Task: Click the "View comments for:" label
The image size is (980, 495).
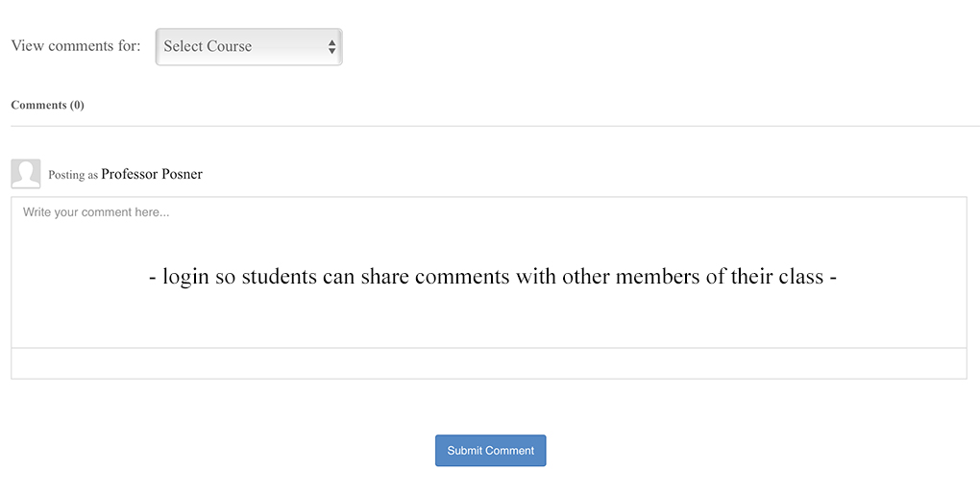Action: pos(76,46)
